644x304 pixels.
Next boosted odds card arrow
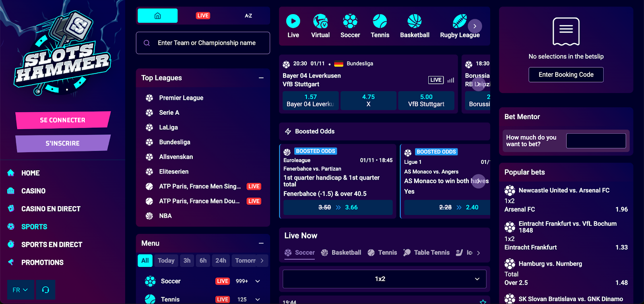(x=478, y=181)
